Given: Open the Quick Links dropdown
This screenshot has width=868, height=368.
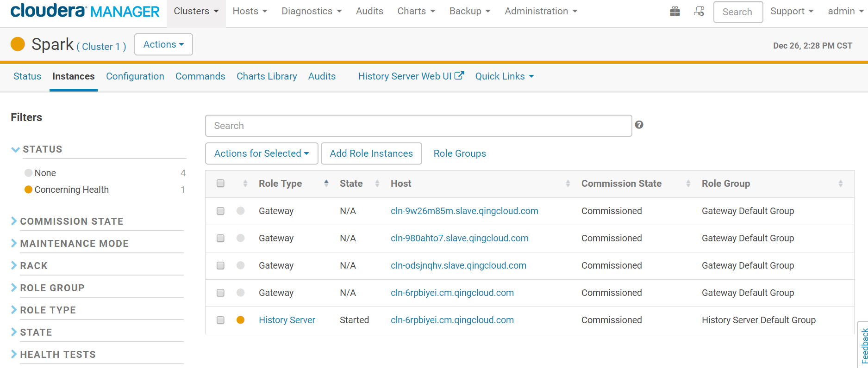Looking at the screenshot, I should click(x=505, y=76).
